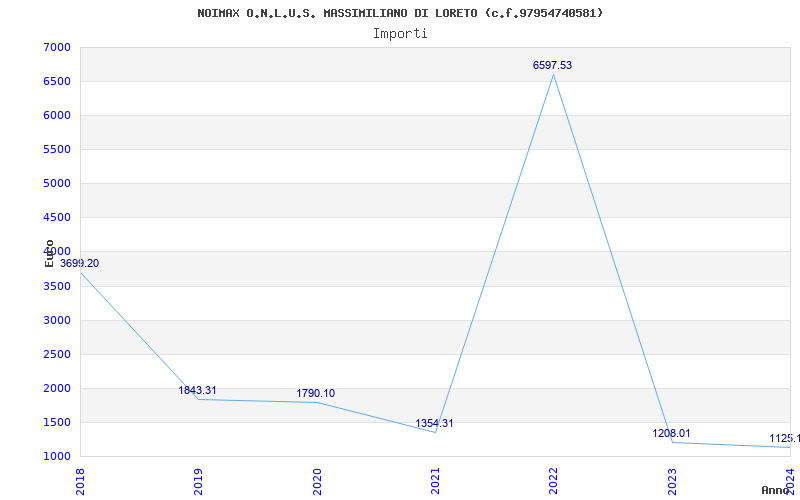This screenshot has height=500, width=800.
Task: Click the 1208.01 data label
Action: click(x=671, y=433)
